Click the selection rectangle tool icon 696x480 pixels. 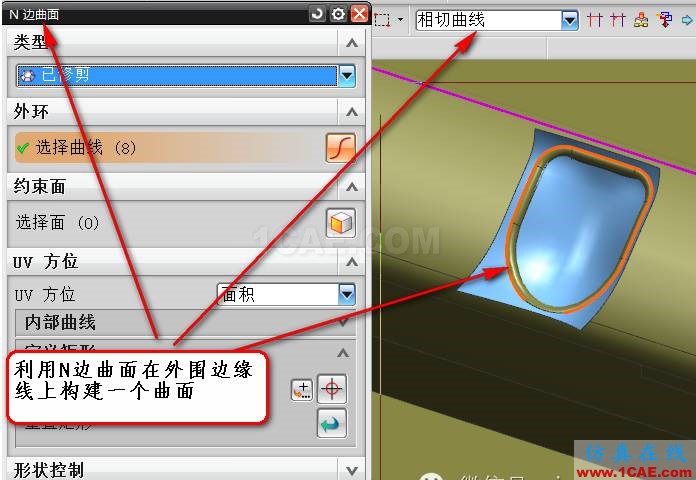[382, 20]
